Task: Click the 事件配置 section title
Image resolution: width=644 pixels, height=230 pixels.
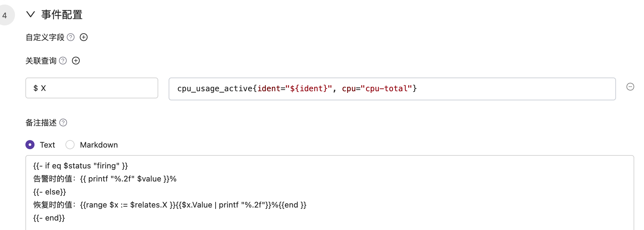Action: pos(62,15)
